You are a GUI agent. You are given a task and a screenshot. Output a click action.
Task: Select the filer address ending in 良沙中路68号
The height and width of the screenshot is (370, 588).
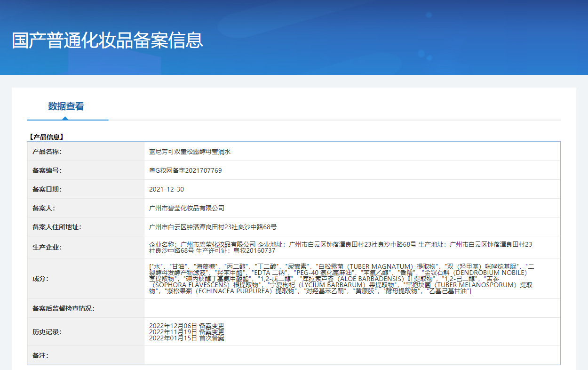pos(213,227)
